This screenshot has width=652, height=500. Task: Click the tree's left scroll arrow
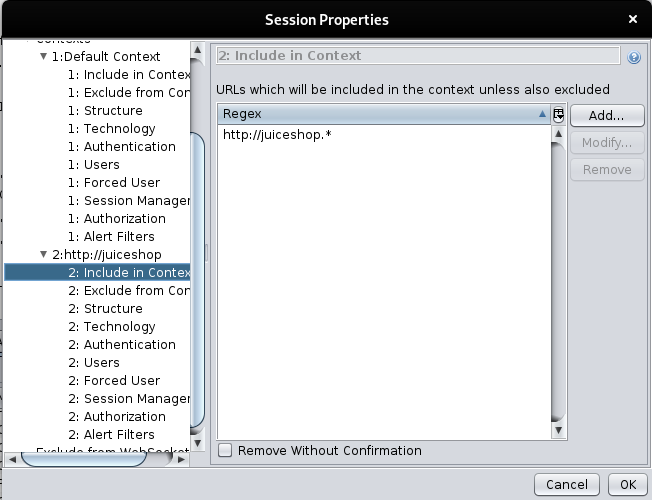click(x=13, y=459)
